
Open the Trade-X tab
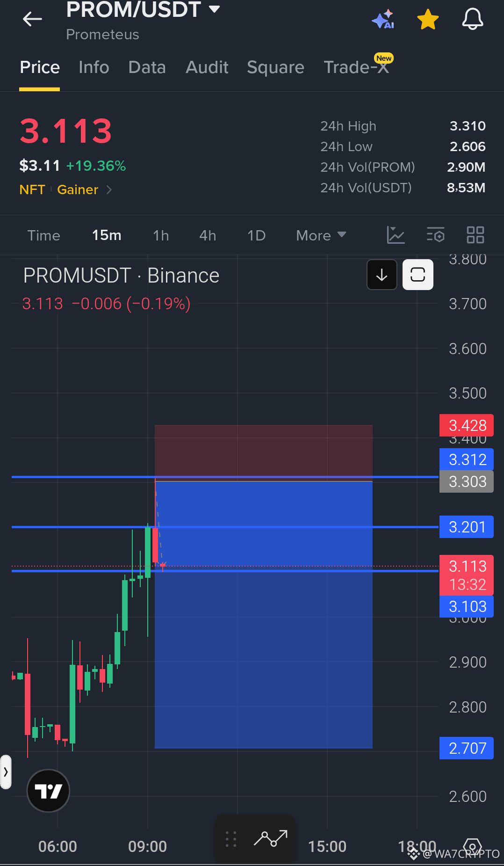pyautogui.click(x=357, y=67)
